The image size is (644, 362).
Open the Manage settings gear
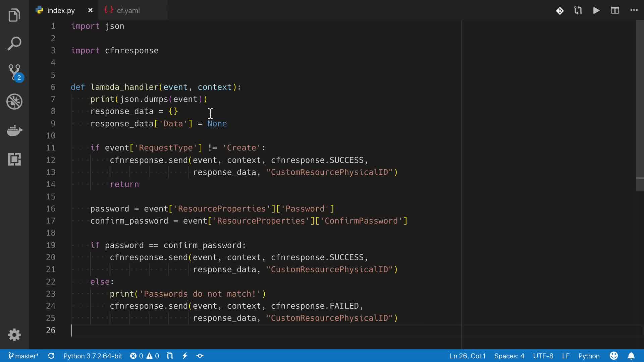[x=14, y=335]
